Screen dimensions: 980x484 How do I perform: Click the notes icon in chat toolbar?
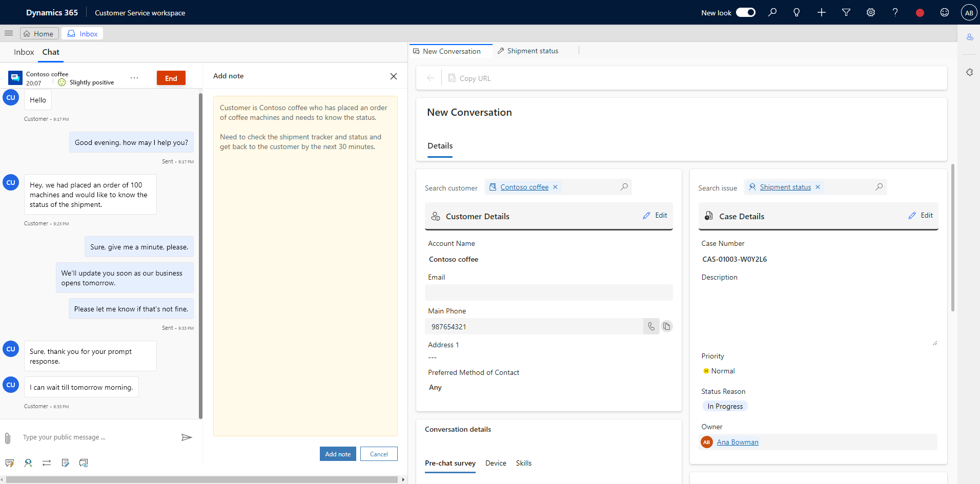click(65, 463)
